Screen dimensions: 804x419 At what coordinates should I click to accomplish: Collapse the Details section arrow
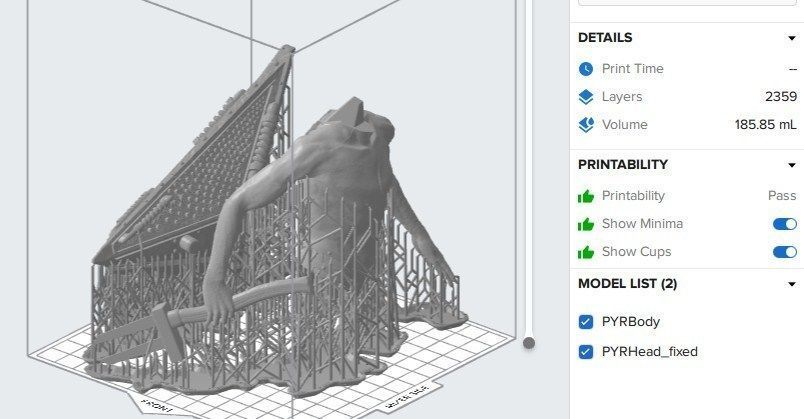coord(792,38)
